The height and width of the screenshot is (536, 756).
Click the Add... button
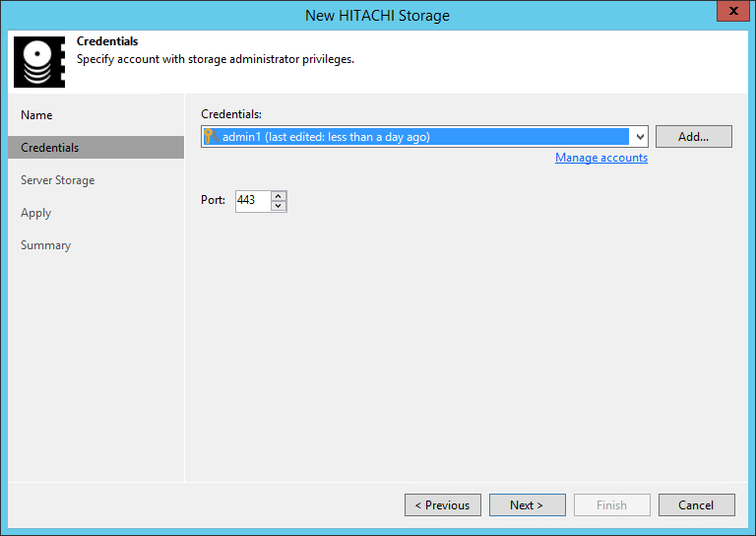(x=693, y=137)
